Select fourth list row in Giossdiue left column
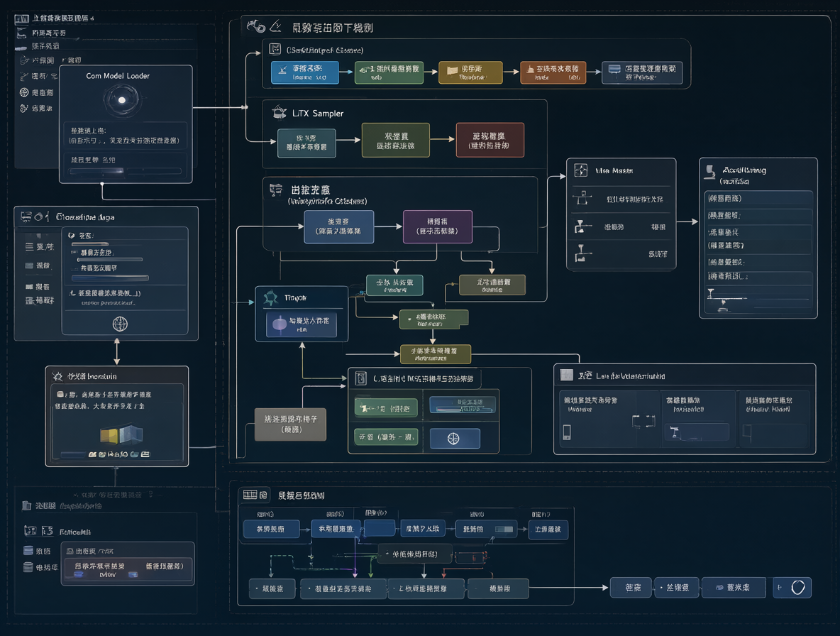The height and width of the screenshot is (636, 840). click(x=40, y=300)
